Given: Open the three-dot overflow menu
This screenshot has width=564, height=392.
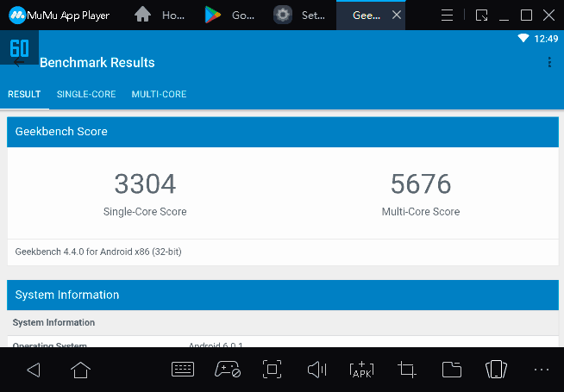Looking at the screenshot, I should (x=549, y=62).
